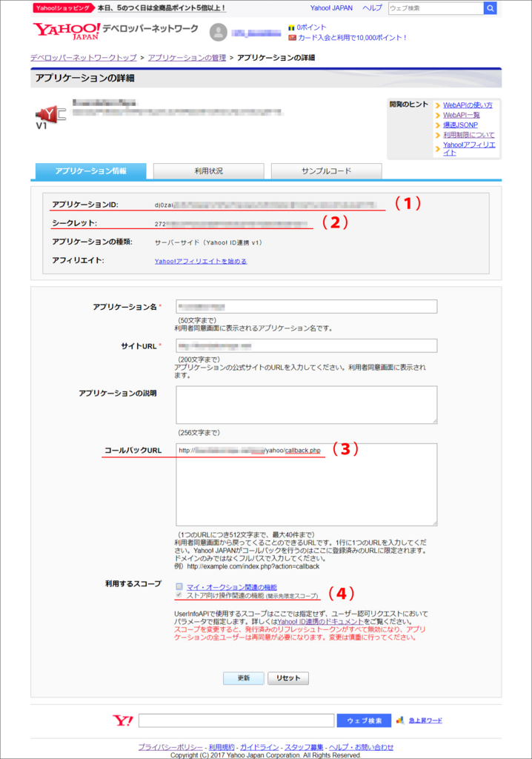532x759 pixels.
Task: Click the アプリケーションID value text
Action: (x=265, y=205)
